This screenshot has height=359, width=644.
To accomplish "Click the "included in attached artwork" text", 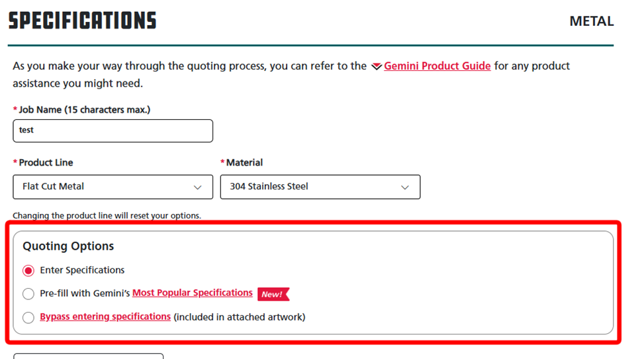I will coord(240,317).
